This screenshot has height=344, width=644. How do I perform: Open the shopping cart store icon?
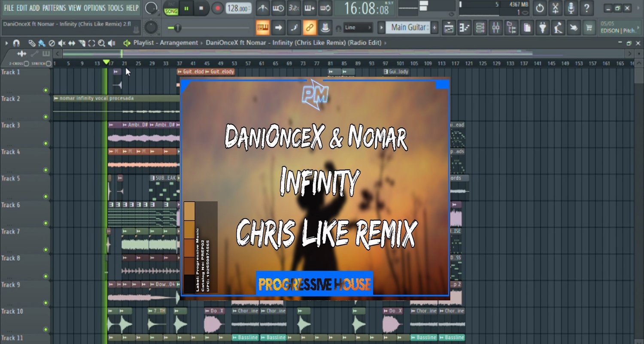point(590,27)
